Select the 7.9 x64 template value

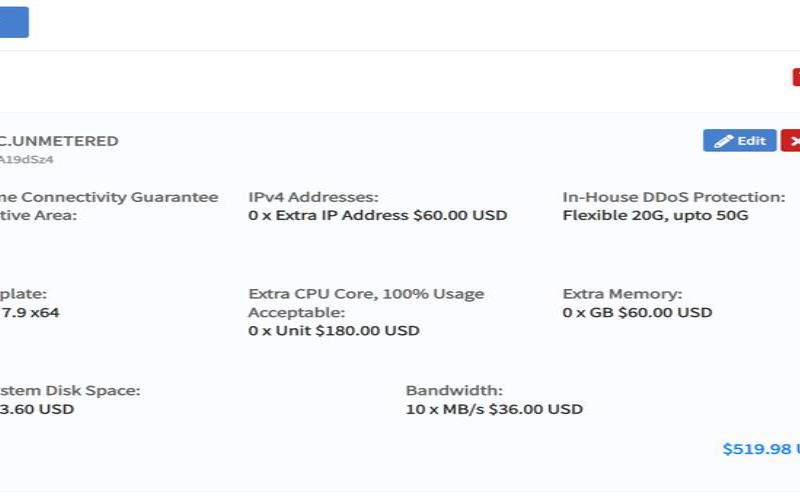coord(30,312)
